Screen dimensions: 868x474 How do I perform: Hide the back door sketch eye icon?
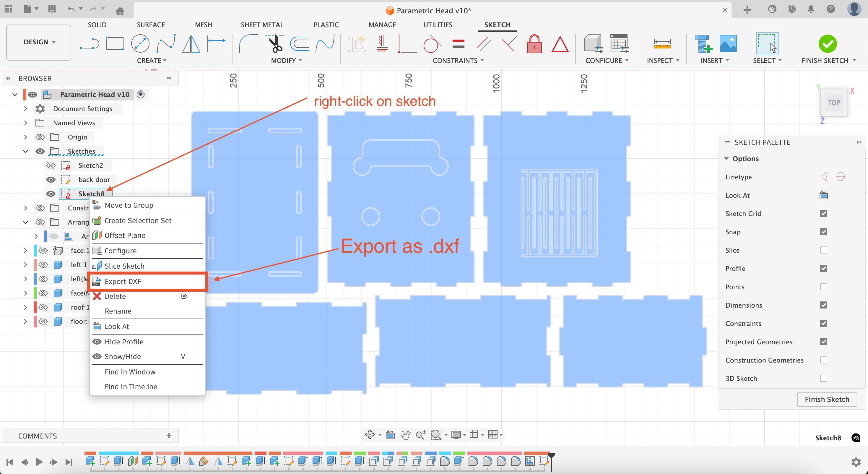[x=51, y=180]
